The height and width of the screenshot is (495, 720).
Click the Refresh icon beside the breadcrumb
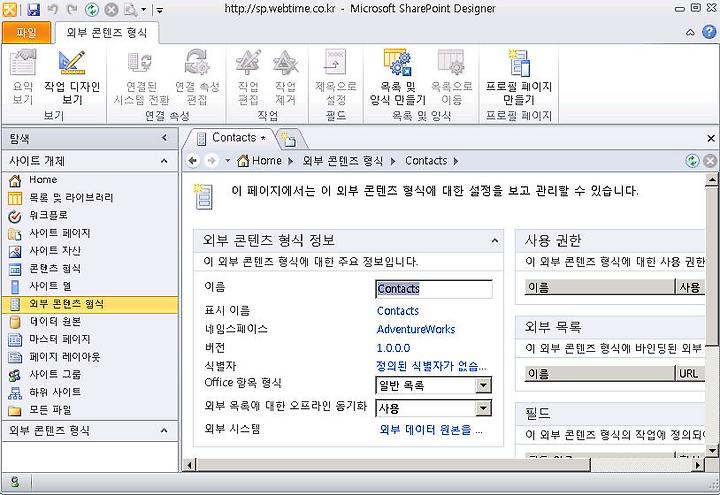coord(692,161)
